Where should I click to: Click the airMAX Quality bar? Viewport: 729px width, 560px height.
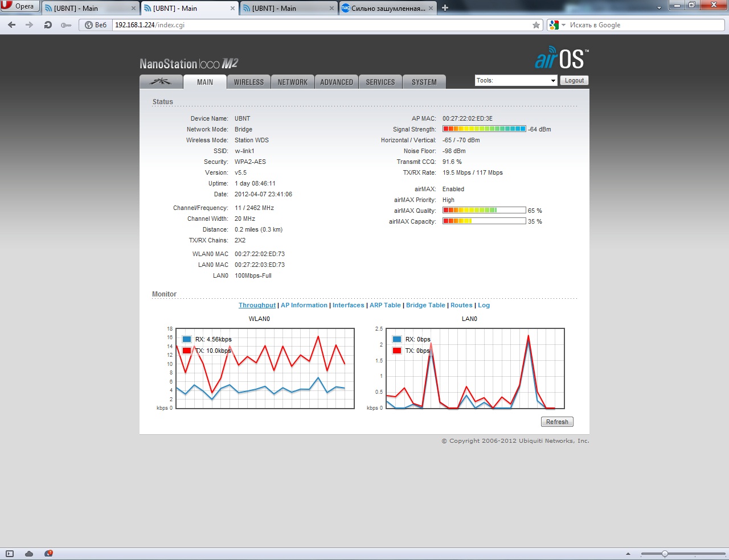[x=484, y=211]
